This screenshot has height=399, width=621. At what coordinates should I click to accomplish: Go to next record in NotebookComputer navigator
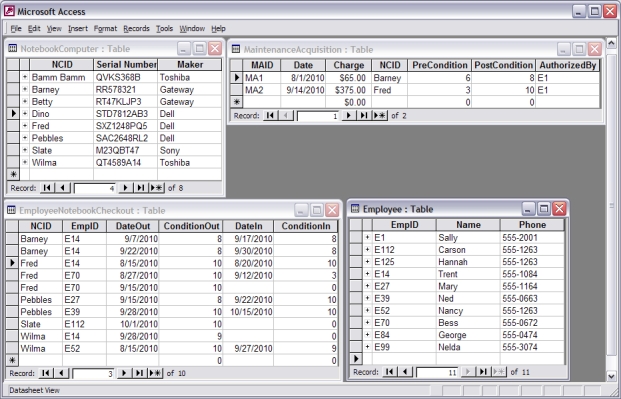(125, 188)
